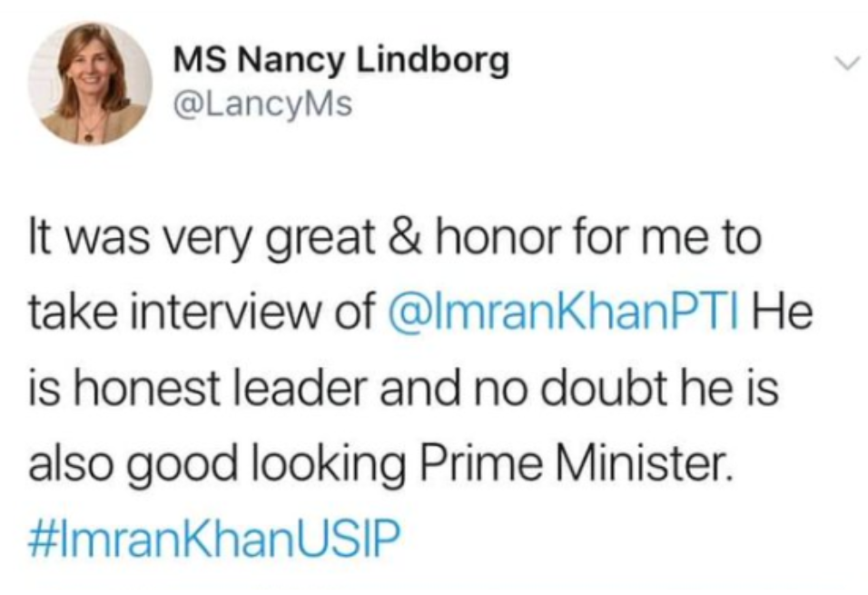The height and width of the screenshot is (595, 868).
Task: Click "MS" at the start of the display name
Action: point(196,63)
